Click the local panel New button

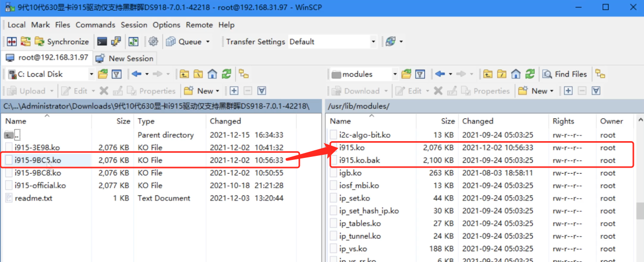pos(201,91)
